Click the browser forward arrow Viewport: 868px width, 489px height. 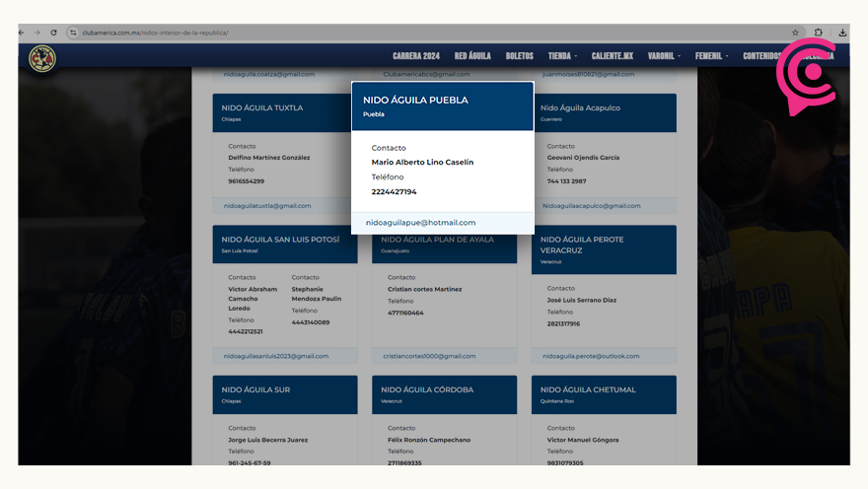(x=37, y=33)
